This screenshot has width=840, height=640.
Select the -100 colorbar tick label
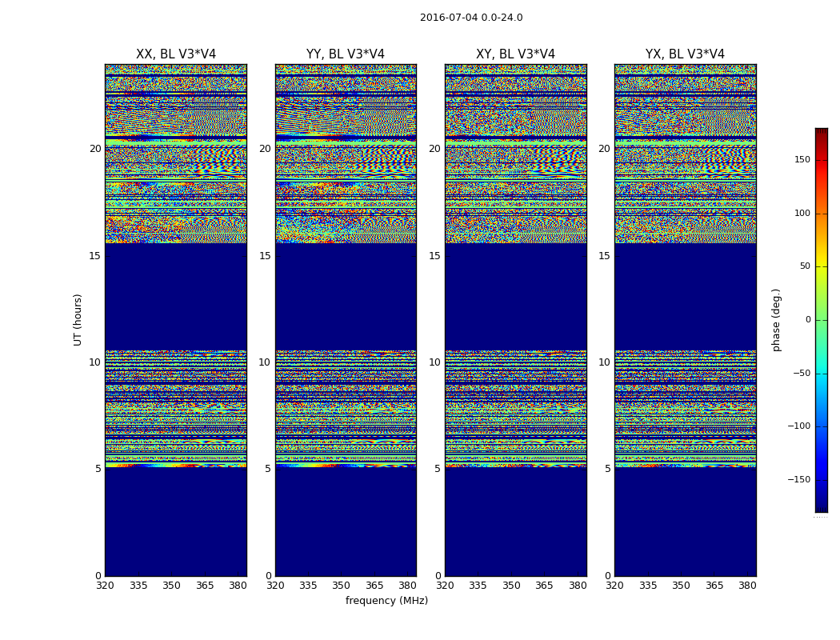[799, 426]
